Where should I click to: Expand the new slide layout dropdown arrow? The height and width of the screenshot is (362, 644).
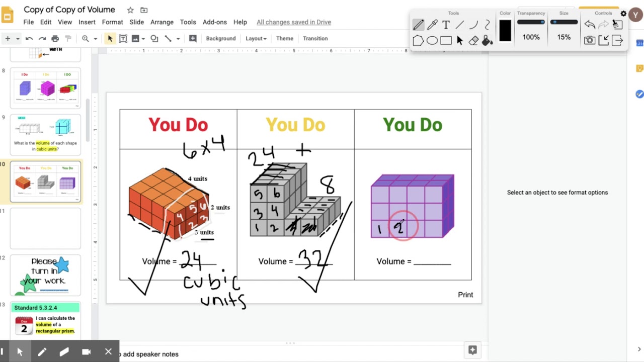pos(18,38)
